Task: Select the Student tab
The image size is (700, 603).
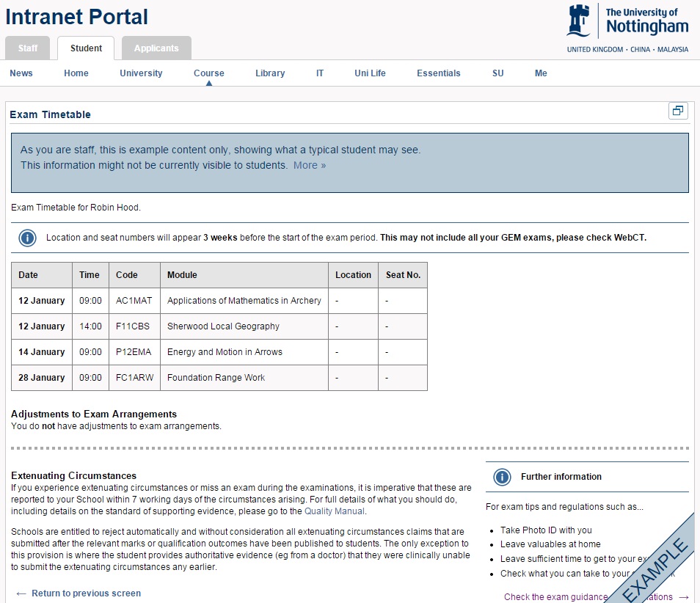Action: (86, 48)
